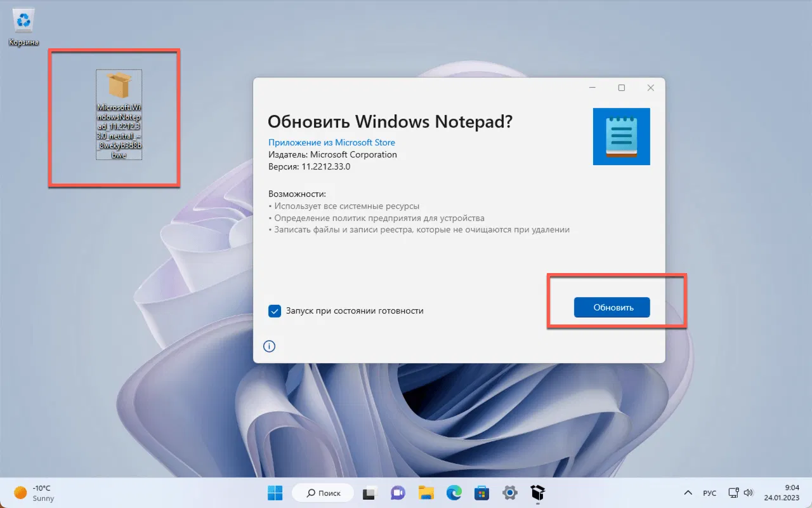Switch input language via РУС indicator
Viewport: 812px width, 508px height.
tap(710, 493)
